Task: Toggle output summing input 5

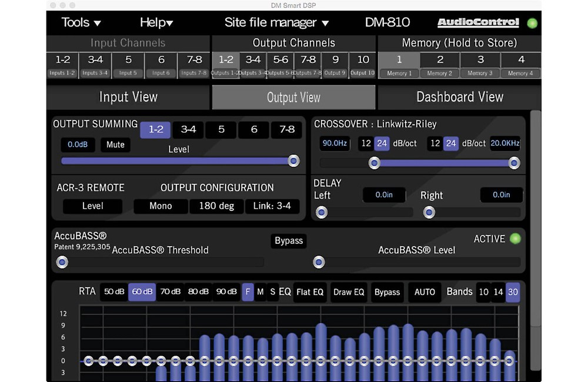Action: tap(221, 130)
